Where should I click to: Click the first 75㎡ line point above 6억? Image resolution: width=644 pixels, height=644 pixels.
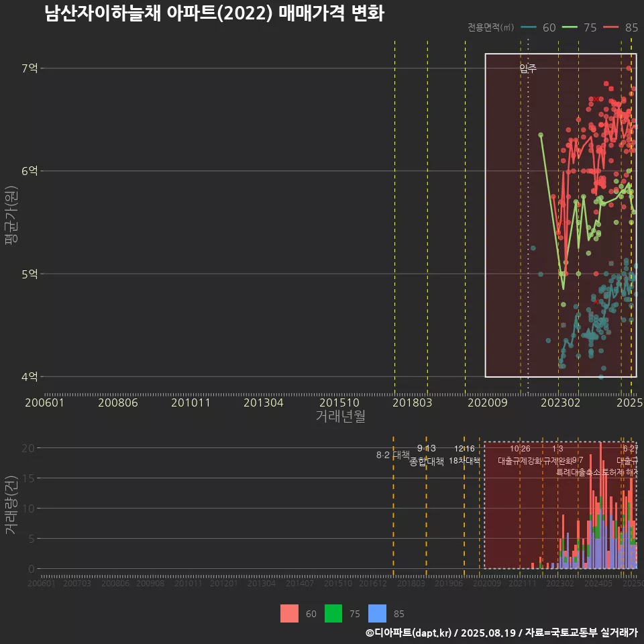(541, 135)
